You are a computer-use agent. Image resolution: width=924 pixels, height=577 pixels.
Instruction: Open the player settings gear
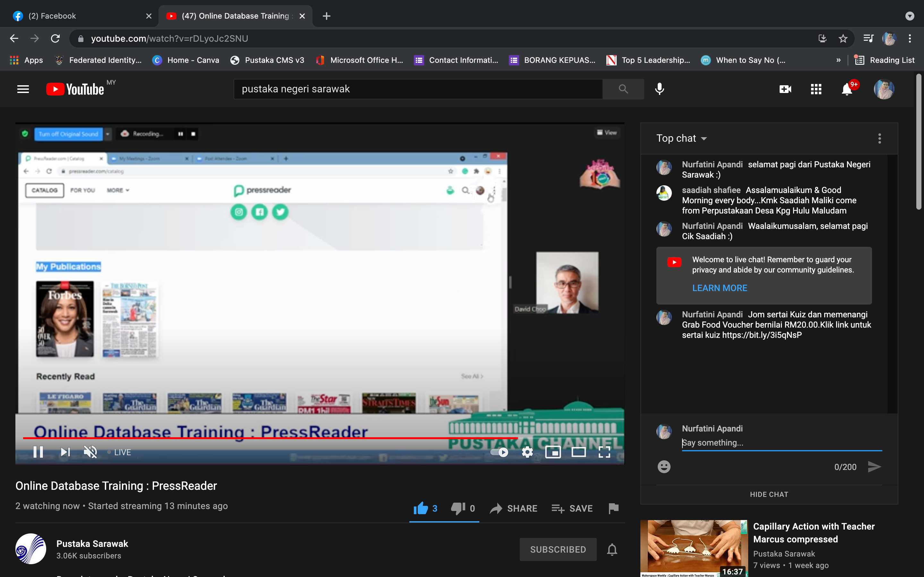tap(527, 452)
